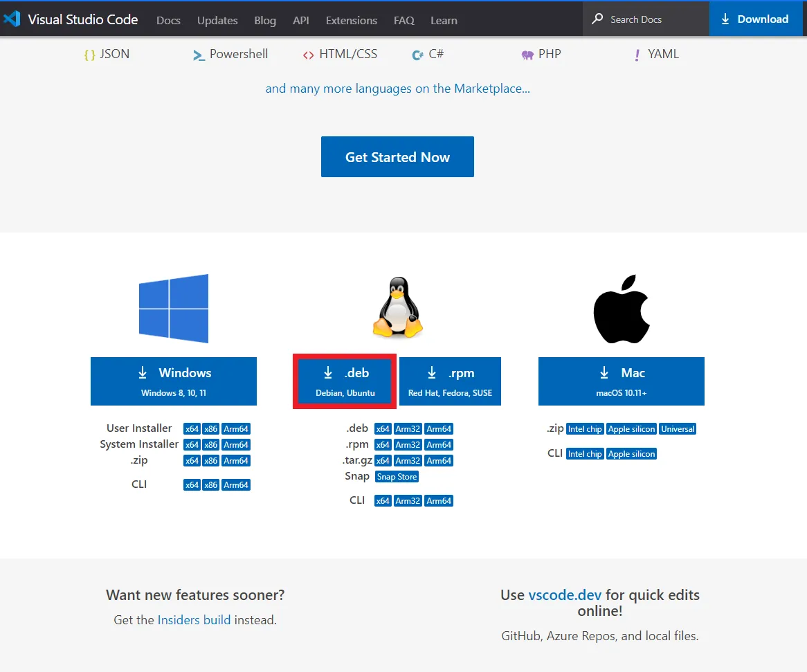
Task: Open the vscode.dev link
Action: [565, 594]
